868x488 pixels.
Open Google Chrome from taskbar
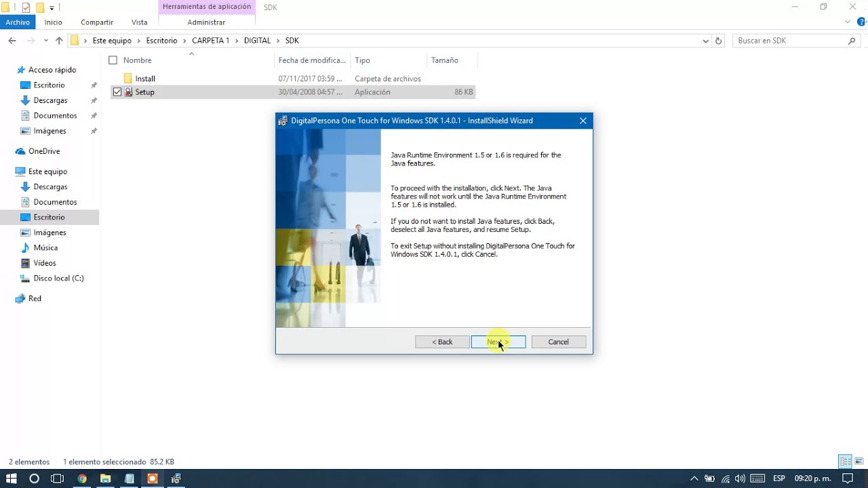coord(81,479)
